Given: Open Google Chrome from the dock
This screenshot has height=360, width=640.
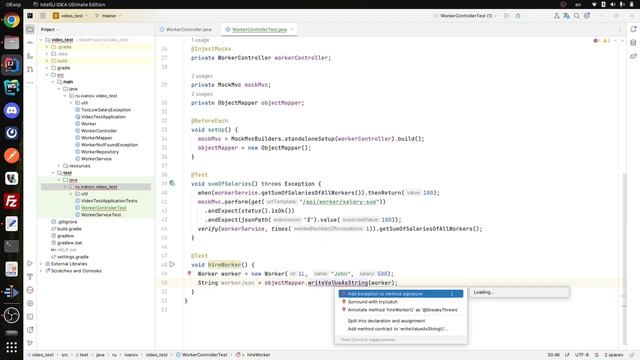Looking at the screenshot, I should [11, 20].
